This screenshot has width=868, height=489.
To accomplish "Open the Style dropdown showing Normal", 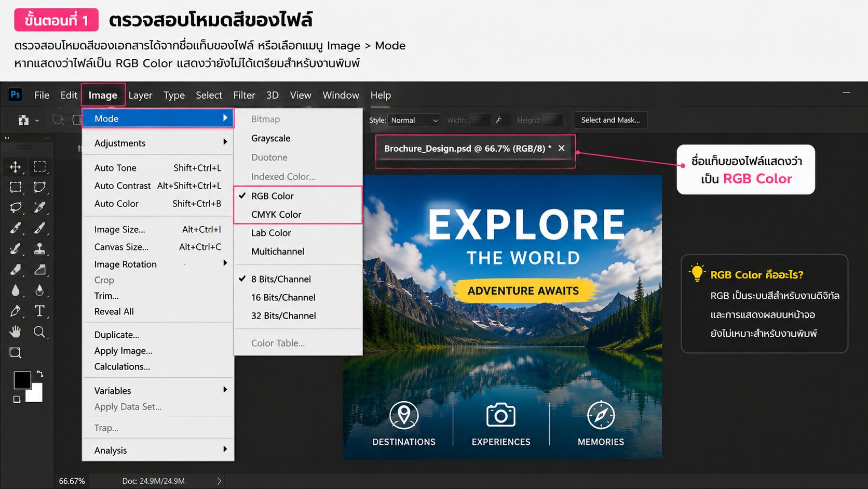I will 414,120.
